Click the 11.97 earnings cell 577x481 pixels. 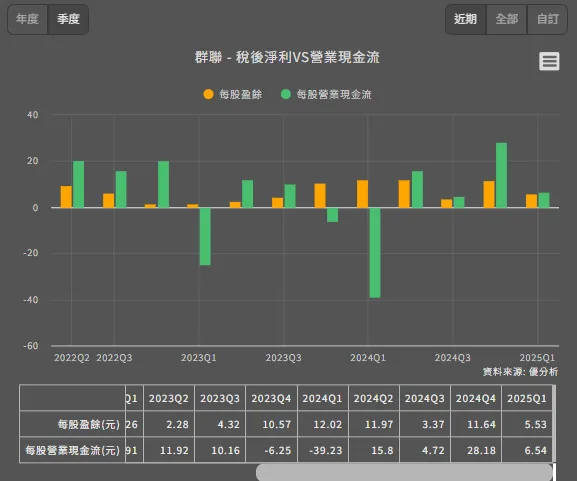tap(374, 424)
